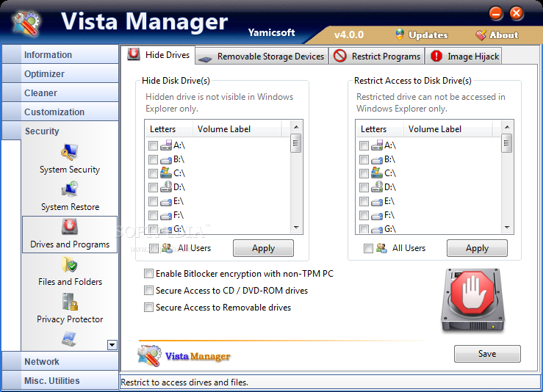Enable Secure Access to CD / DVD-ROM drives
The height and width of the screenshot is (392, 543).
(148, 290)
